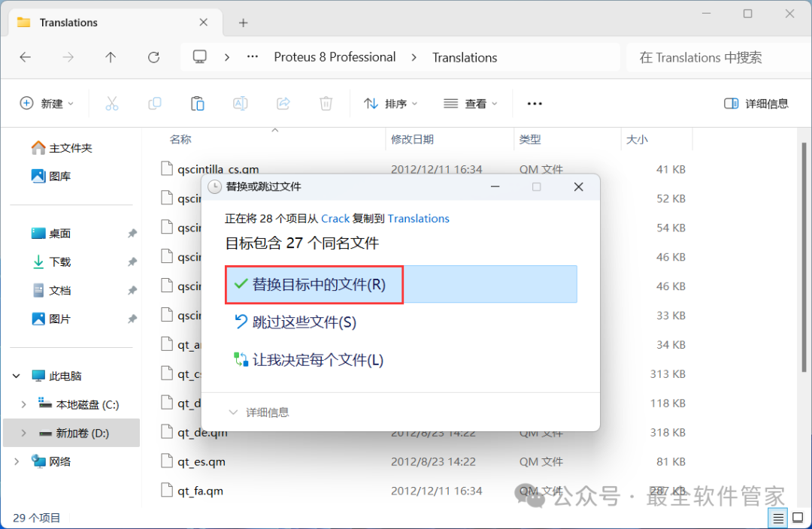
Task: Click the refresh button in navigation bar
Action: [154, 57]
